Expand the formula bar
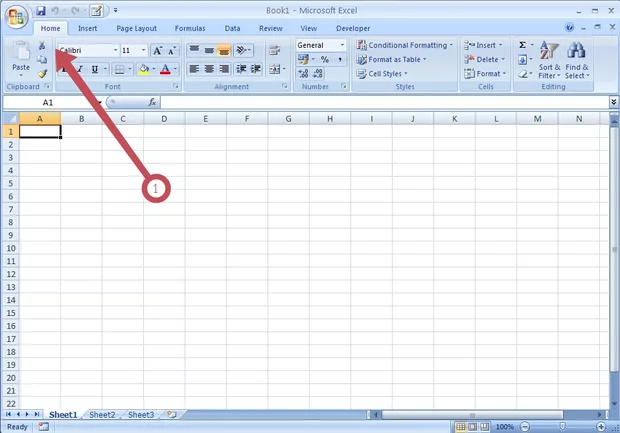This screenshot has height=433, width=620. click(x=613, y=102)
